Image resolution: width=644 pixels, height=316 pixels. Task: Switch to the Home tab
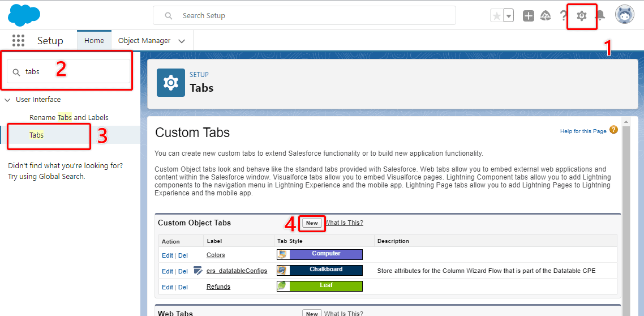tap(94, 41)
